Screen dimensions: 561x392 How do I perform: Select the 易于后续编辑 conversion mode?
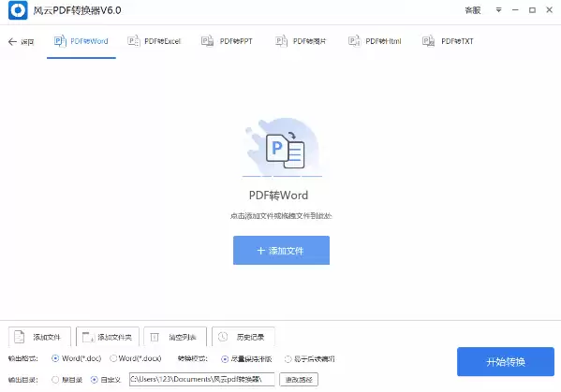pos(310,358)
